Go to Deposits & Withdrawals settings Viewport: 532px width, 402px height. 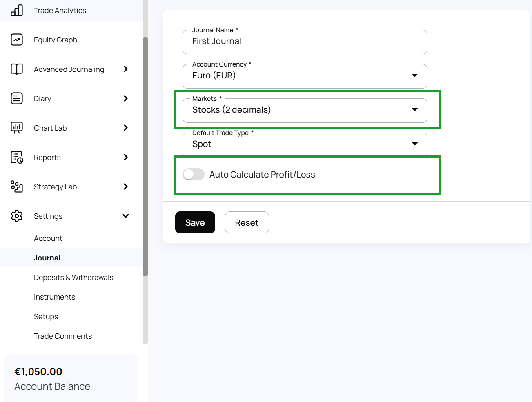pyautogui.click(x=73, y=278)
